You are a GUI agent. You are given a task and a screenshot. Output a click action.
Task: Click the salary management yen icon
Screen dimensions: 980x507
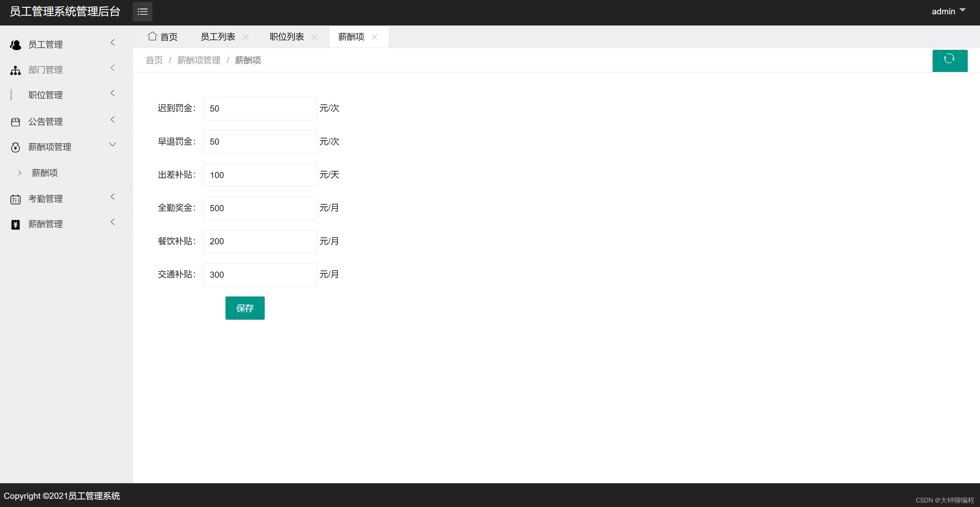15,224
